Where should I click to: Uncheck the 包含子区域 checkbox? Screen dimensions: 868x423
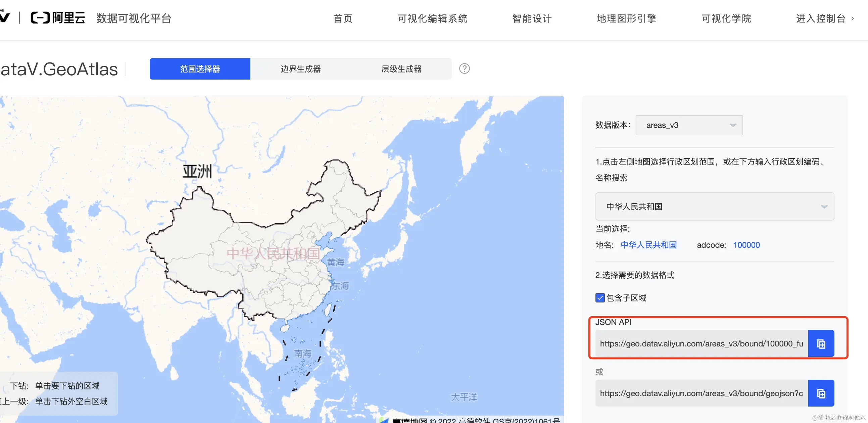tap(600, 298)
